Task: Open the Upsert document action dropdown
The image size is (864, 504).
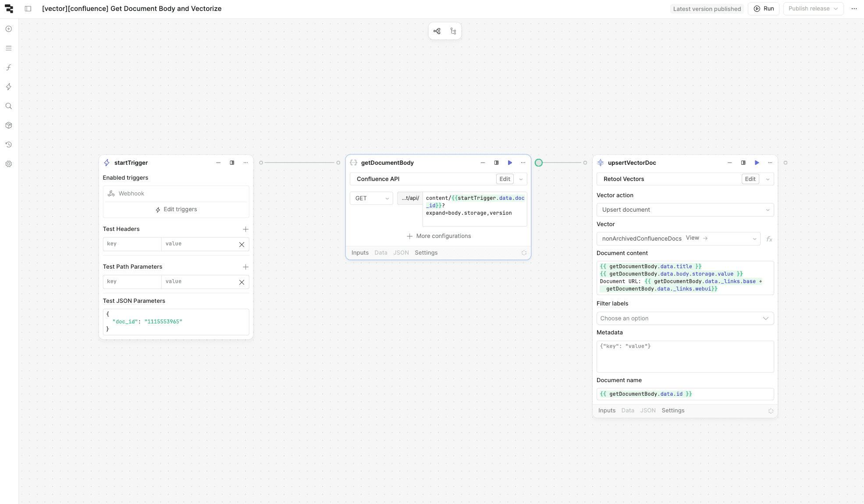Action: [685, 209]
